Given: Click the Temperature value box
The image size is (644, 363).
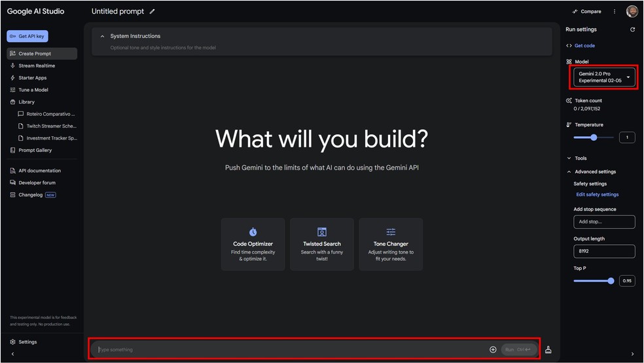Looking at the screenshot, I should 627,138.
